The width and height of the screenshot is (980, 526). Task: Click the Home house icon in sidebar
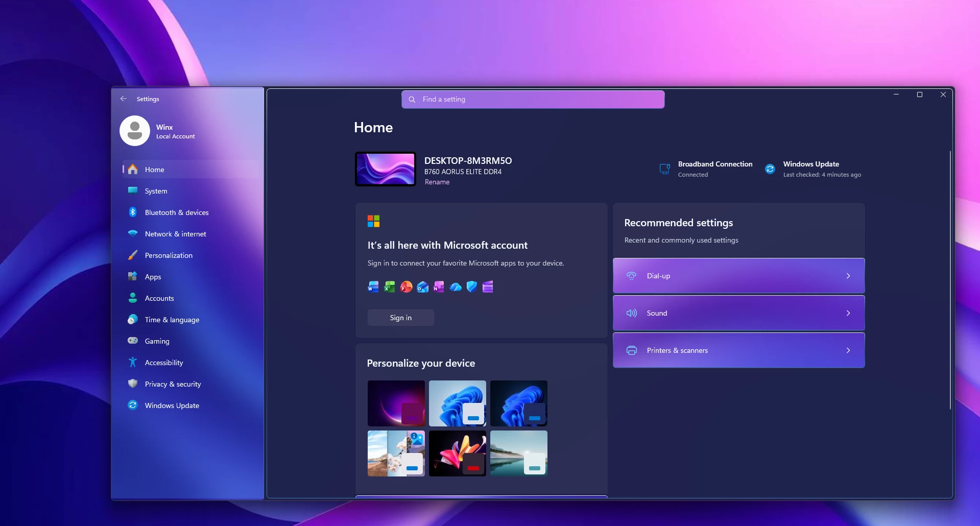133,169
